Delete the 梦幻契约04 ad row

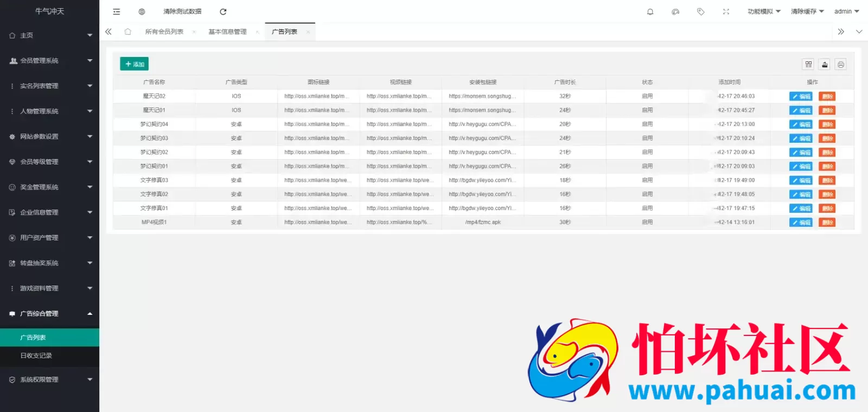827,124
